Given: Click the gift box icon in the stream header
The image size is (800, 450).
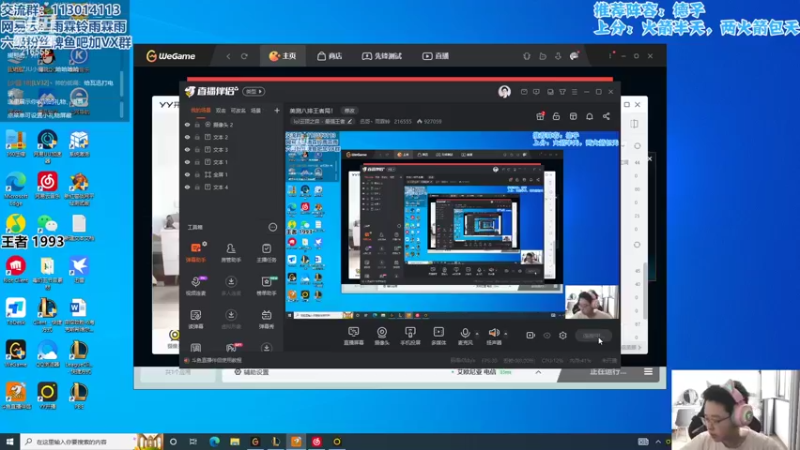Looking at the screenshot, I should point(540,116).
